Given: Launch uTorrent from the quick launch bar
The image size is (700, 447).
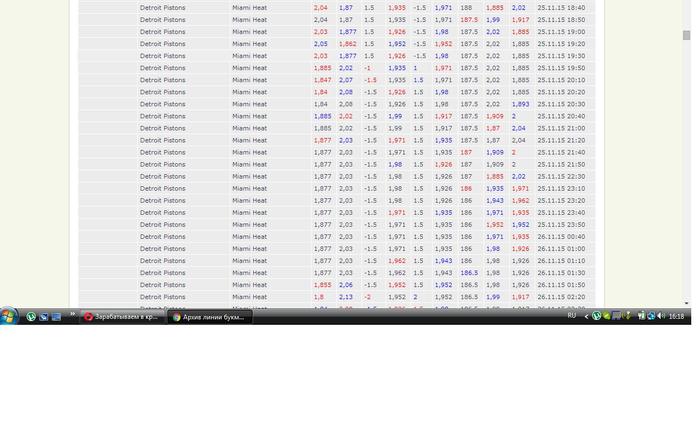Looking at the screenshot, I should click(31, 317).
